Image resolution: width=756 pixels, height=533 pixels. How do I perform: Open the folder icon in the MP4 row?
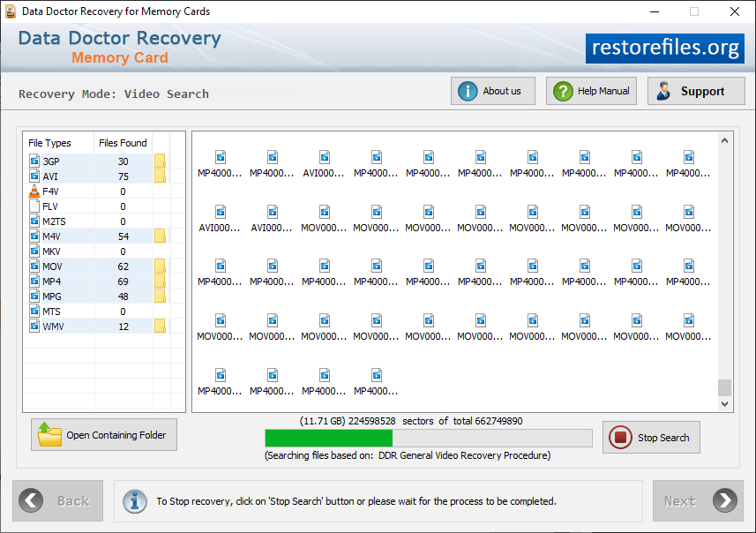pyautogui.click(x=160, y=281)
